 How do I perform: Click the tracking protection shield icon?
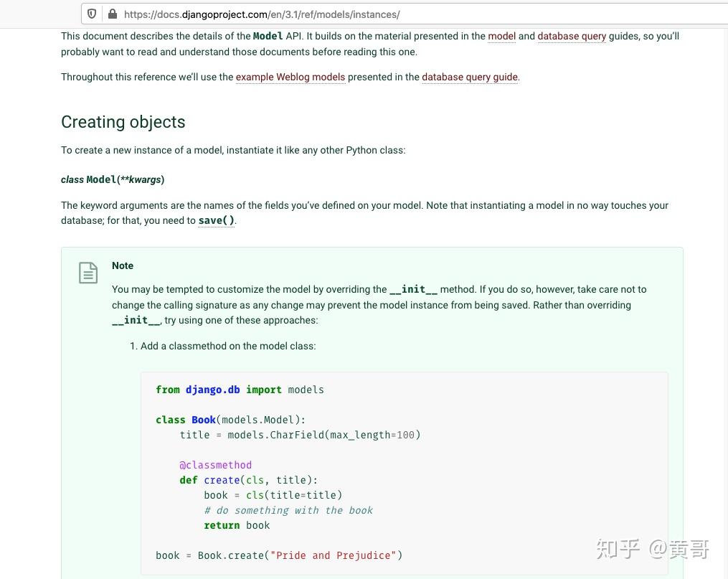92,14
